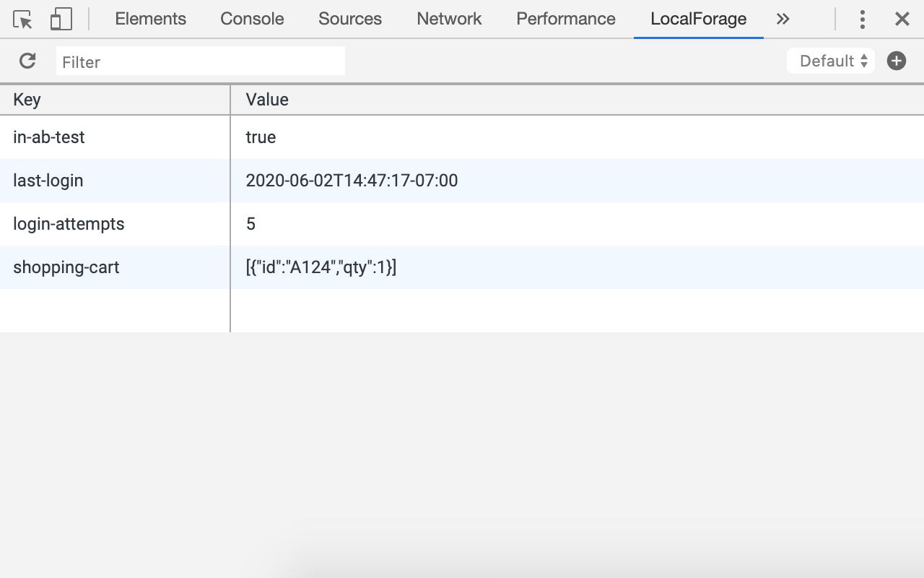This screenshot has height=578, width=924.
Task: Select the shopping-cart storage key
Action: (66, 267)
